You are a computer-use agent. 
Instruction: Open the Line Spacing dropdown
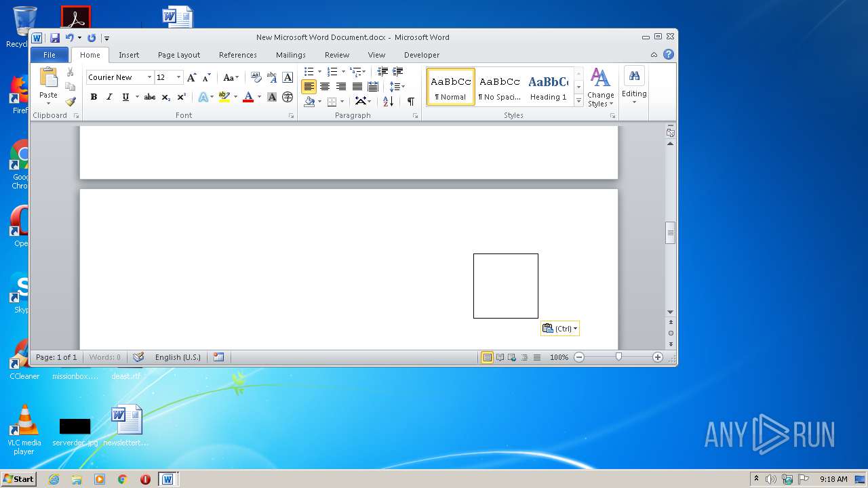[x=397, y=86]
